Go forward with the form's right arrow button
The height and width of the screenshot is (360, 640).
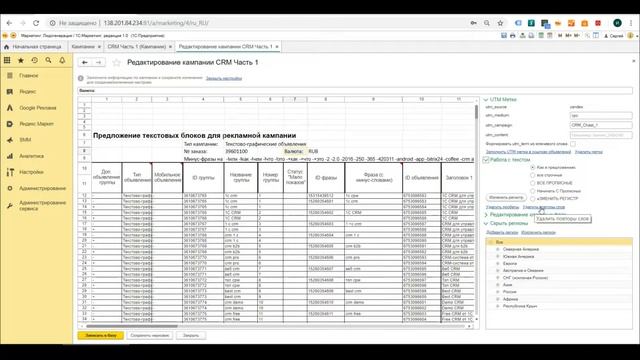coord(98,62)
